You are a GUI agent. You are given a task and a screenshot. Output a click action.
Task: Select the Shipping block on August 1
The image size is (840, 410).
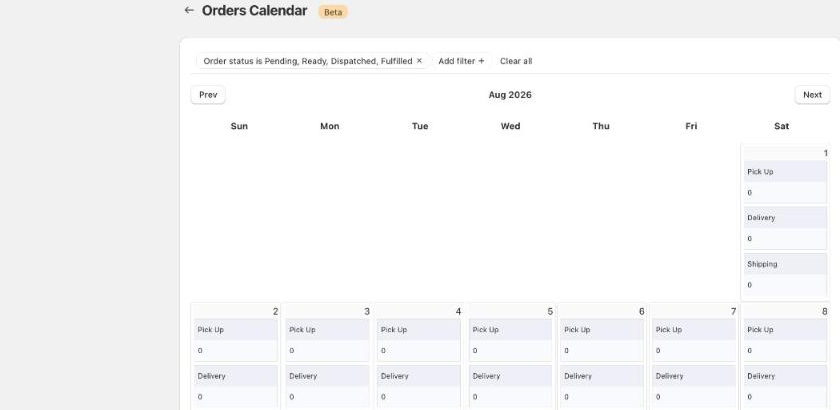785,274
